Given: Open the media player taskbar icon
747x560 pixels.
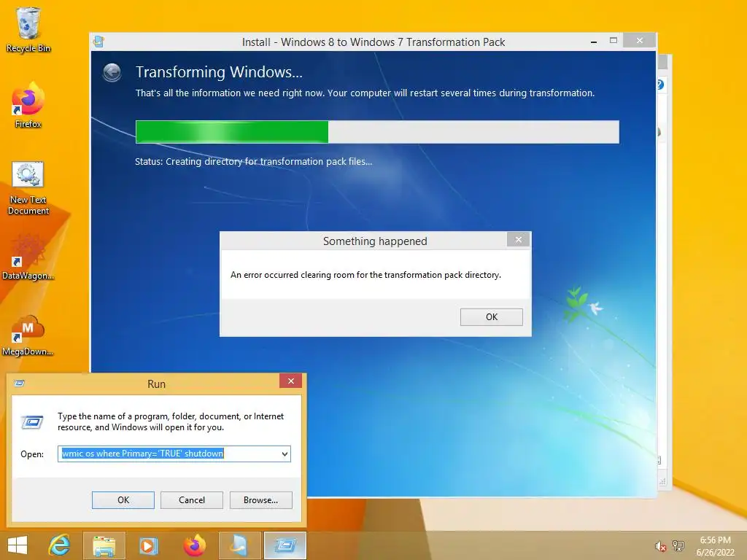Looking at the screenshot, I should (148, 545).
